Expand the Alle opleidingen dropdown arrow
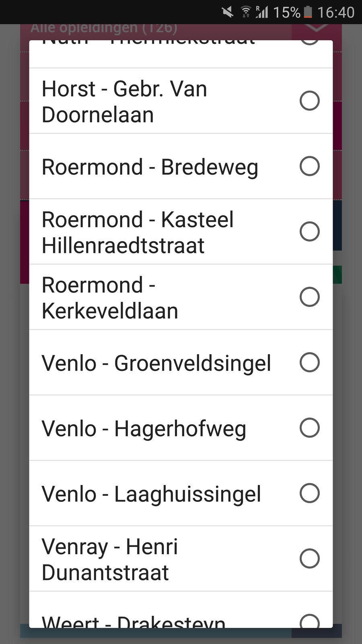Viewport: 362px width, 644px height. point(317,29)
